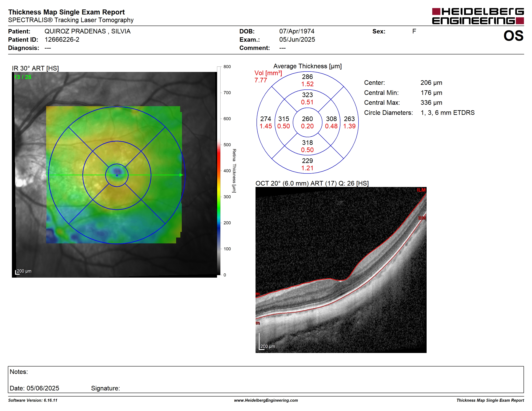Click the red ILM layer label
The height and width of the screenshot is (411, 532).
pos(421,190)
